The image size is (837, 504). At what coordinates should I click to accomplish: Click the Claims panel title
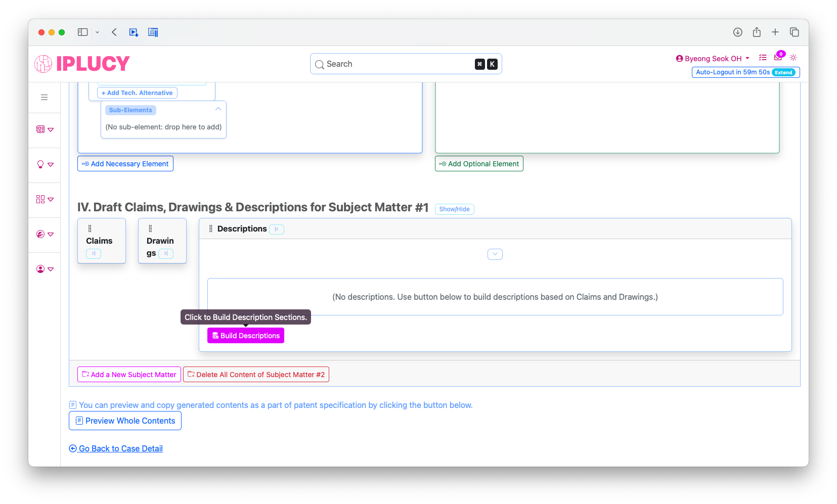pos(99,241)
